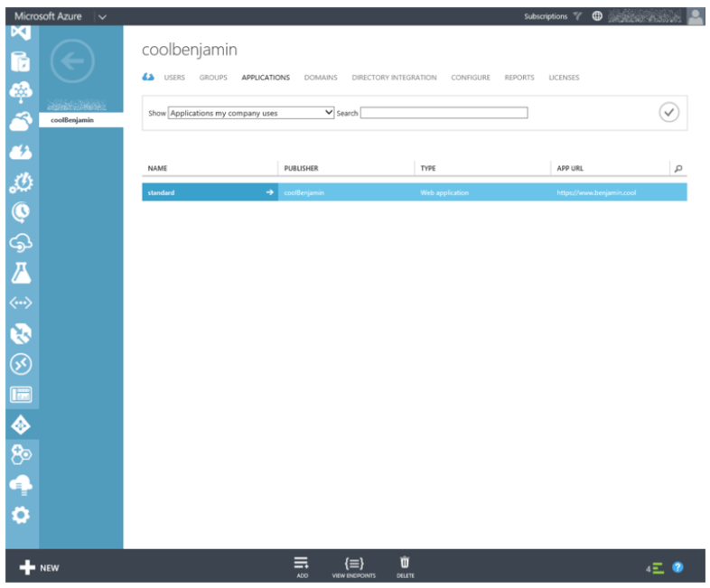Sort by the NAME column header
The image size is (710, 588).
(x=157, y=168)
